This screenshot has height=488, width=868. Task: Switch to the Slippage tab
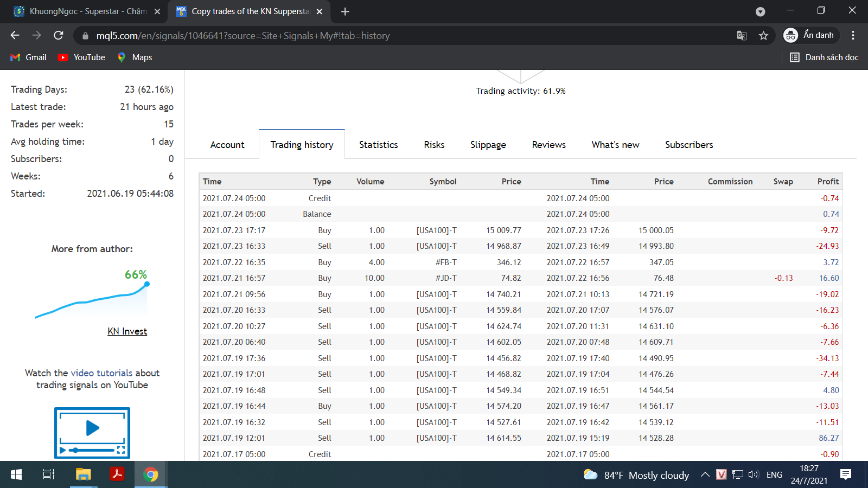[488, 145]
